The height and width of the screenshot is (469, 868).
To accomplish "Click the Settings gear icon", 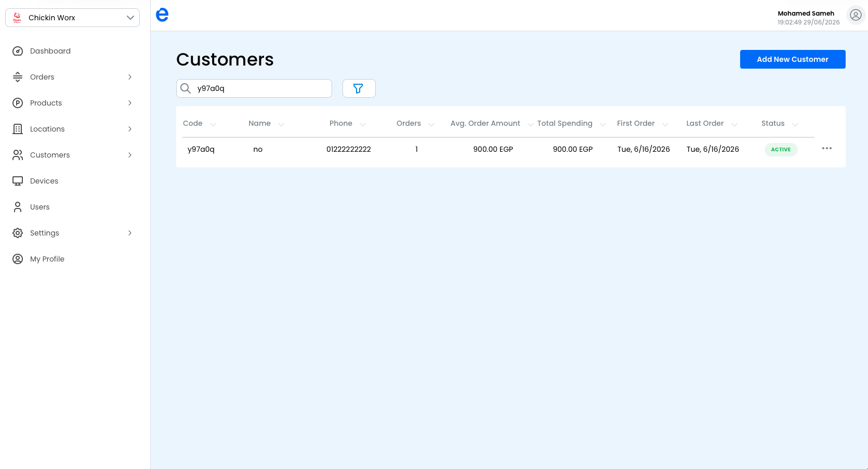I will 18,233.
